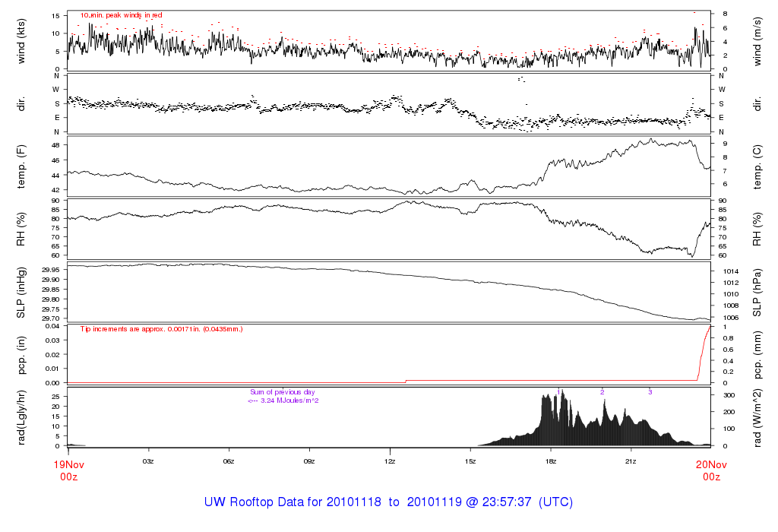The width and height of the screenshot is (778, 532).
Task: Click the 29.95 tick on SLP axis
Action: (51, 270)
